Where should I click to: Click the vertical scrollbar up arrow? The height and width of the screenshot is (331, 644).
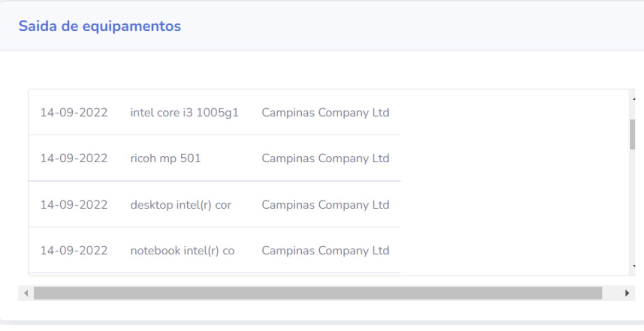coord(633,98)
